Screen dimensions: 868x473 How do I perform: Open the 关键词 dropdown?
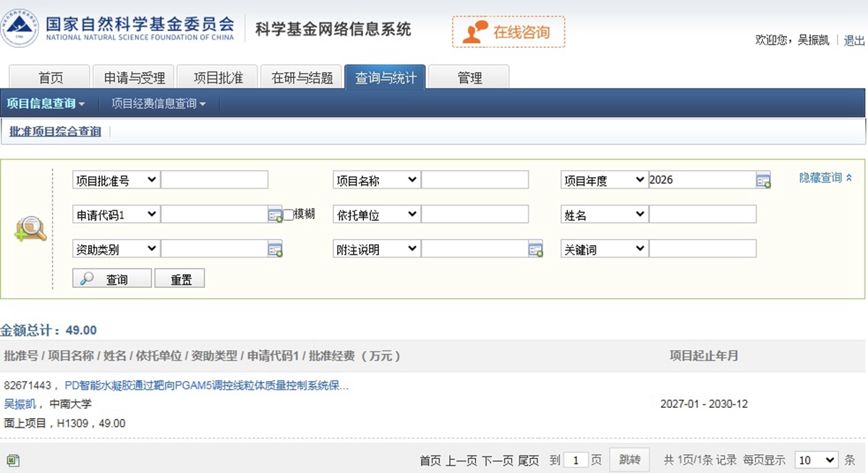605,249
